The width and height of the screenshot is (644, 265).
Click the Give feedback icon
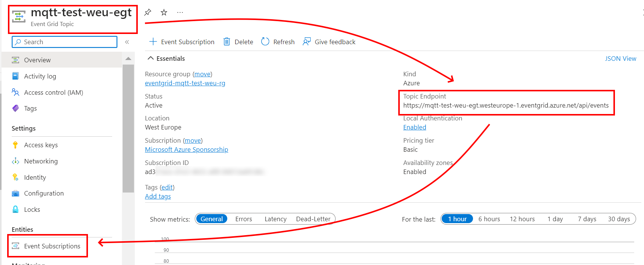[x=307, y=42]
